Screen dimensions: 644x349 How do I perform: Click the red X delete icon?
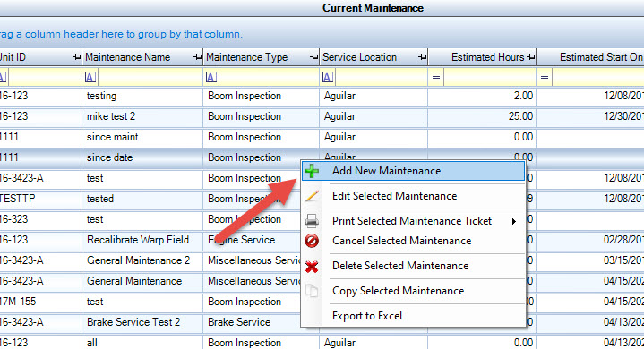pyautogui.click(x=312, y=267)
